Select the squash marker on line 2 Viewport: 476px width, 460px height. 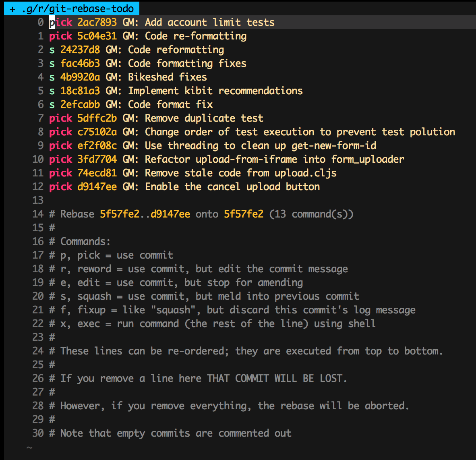[51, 50]
